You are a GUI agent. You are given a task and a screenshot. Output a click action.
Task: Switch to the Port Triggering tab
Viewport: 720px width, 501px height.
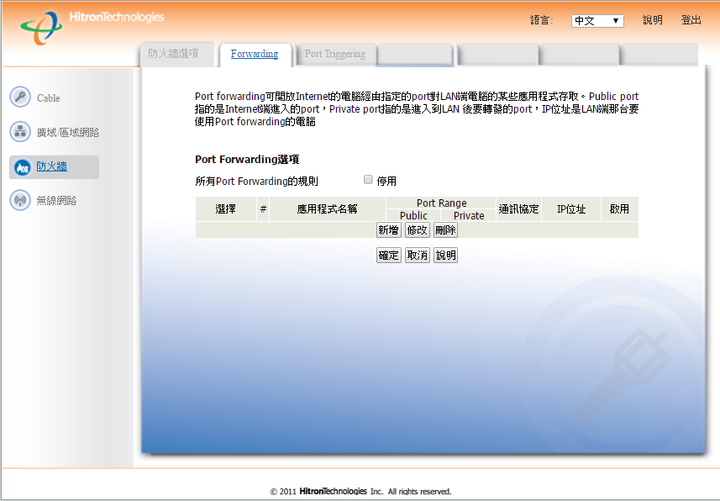click(335, 54)
